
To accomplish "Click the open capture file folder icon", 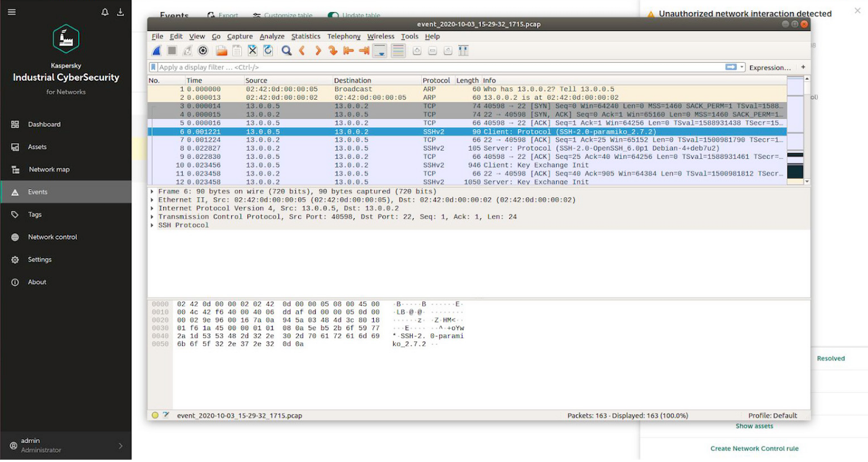I will (221, 51).
